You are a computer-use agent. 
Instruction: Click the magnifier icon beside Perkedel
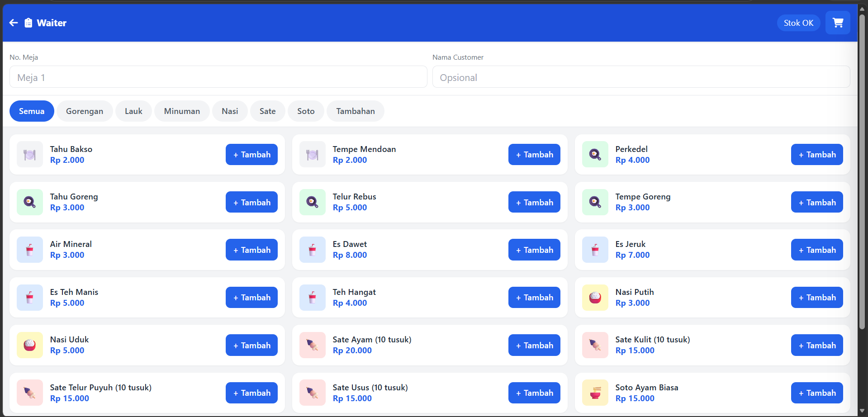(595, 154)
